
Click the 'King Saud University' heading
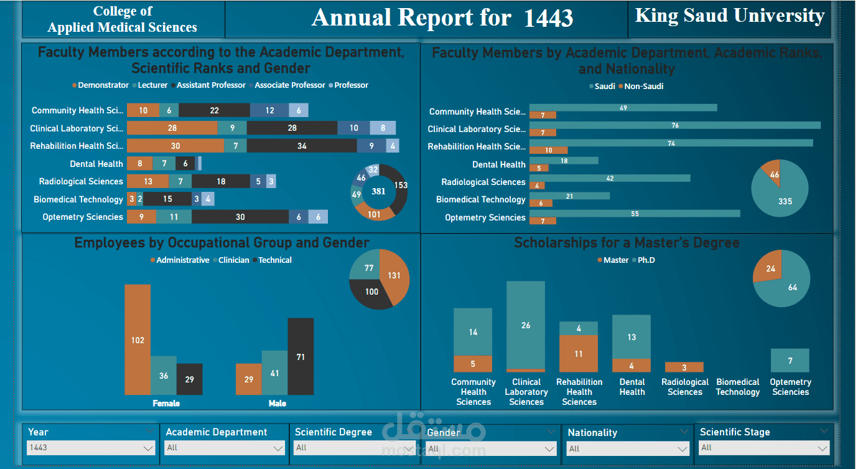pyautogui.click(x=730, y=16)
